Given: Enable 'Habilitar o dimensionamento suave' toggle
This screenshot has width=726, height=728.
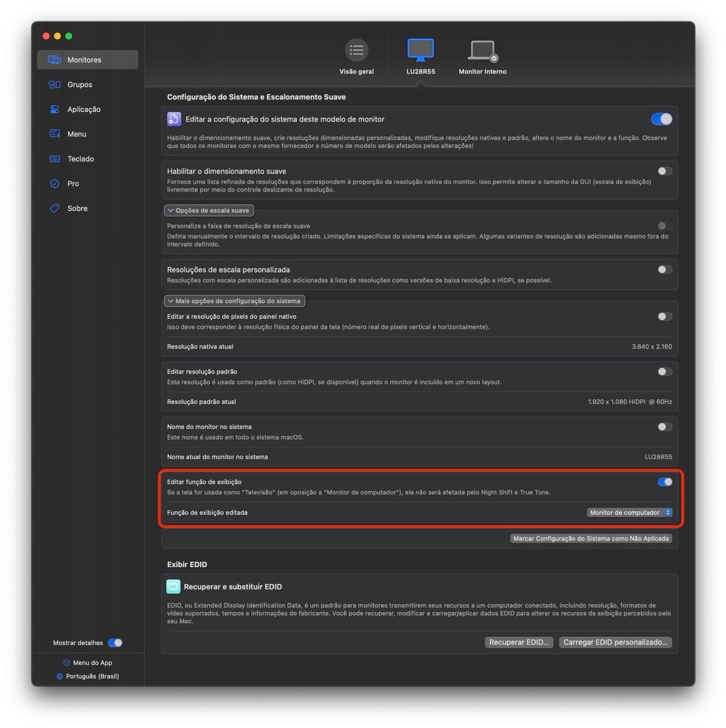Looking at the screenshot, I should point(665,171).
